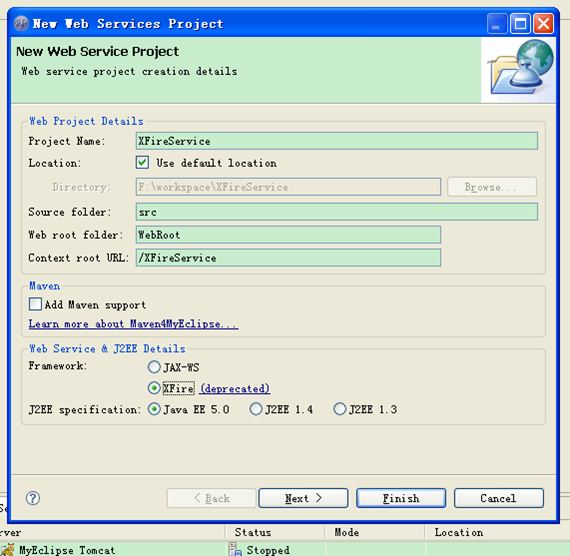
Task: Click the Next button
Action: click(x=303, y=498)
